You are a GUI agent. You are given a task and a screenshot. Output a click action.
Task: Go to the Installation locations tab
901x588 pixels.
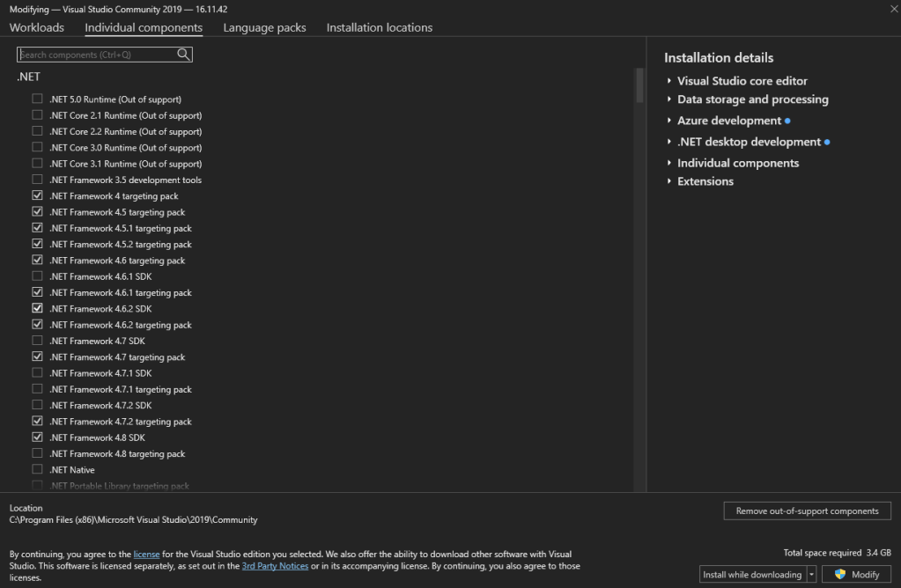380,27
